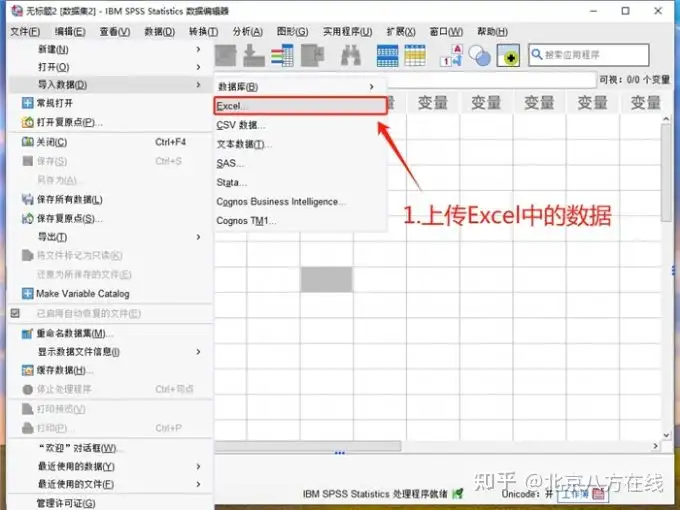The image size is (680, 510).
Task: Open the 查看(V) menu
Action: click(114, 32)
